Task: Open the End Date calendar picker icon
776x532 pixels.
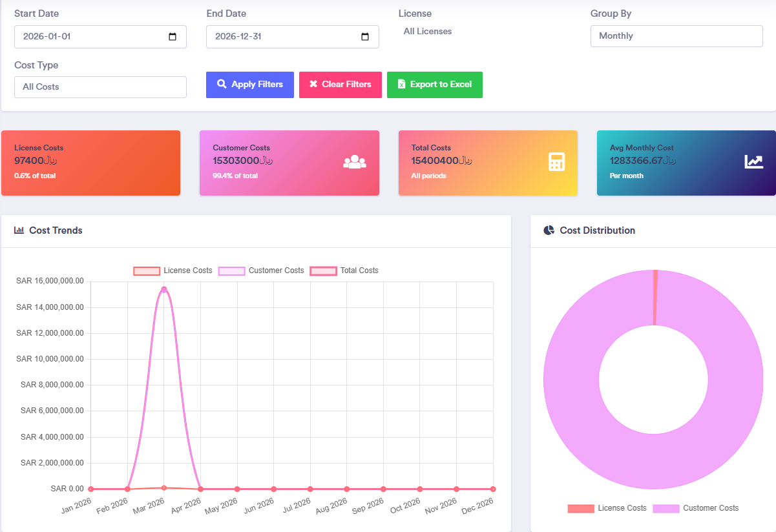Action: tap(365, 37)
